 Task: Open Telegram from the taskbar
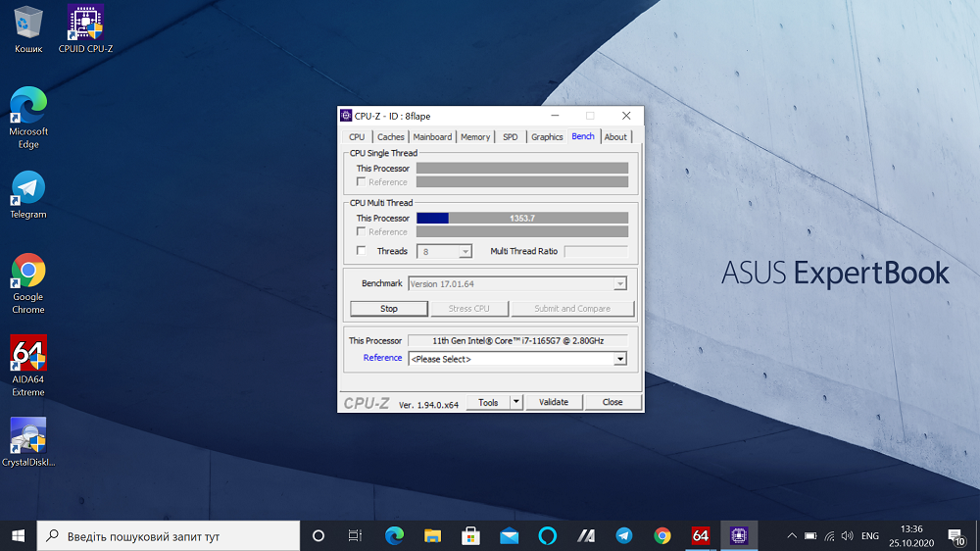tap(623, 536)
